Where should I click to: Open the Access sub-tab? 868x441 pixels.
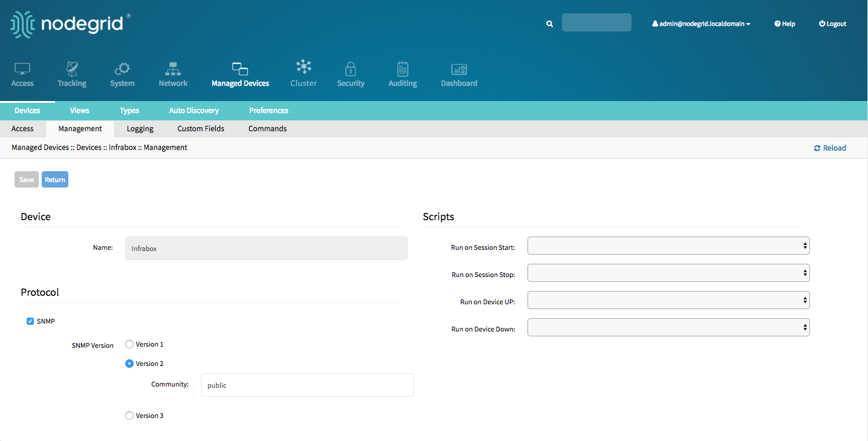[22, 129]
